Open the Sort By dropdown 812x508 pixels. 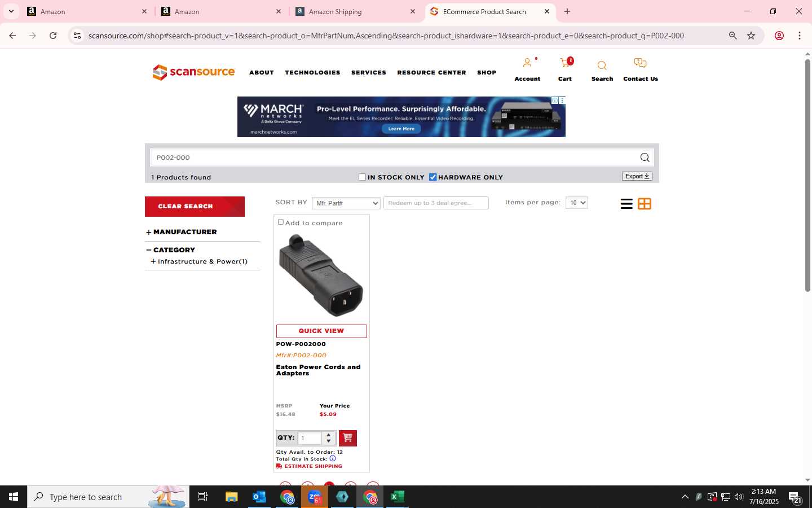[x=346, y=203]
